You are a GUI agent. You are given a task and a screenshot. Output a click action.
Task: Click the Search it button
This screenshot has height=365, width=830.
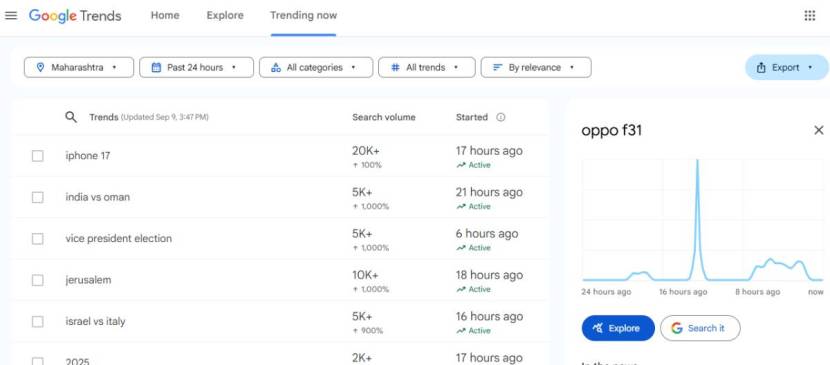click(700, 328)
